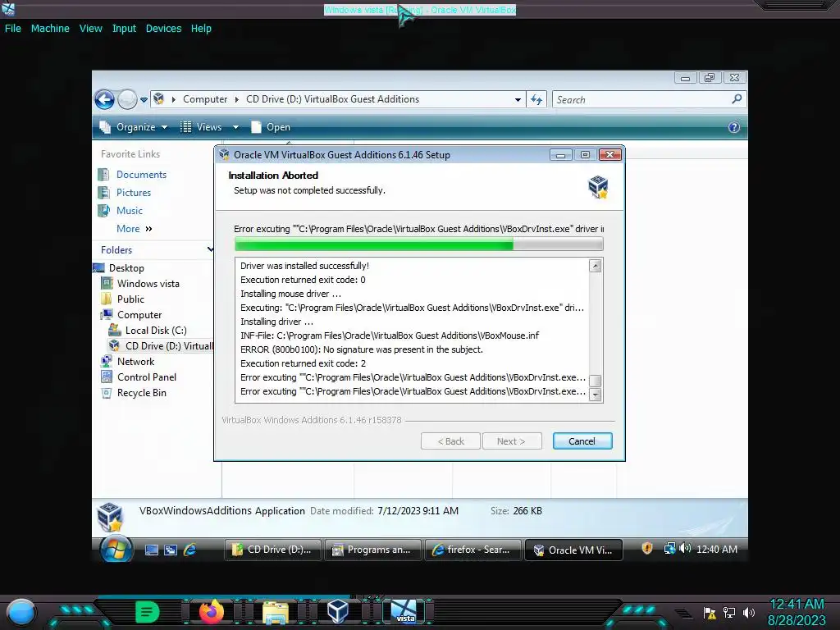
Task: Click the guest network tray icon
Action: 669,549
